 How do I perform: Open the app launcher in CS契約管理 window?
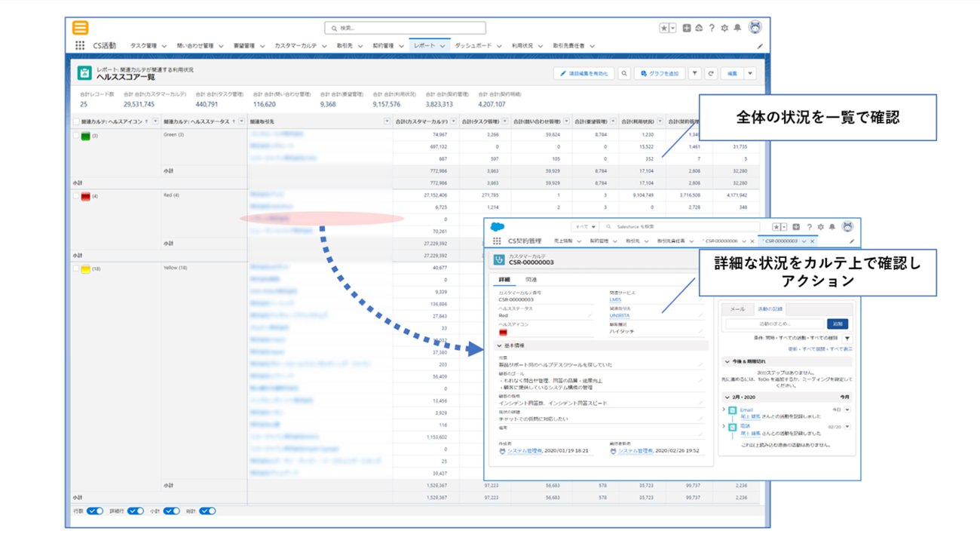coord(497,241)
